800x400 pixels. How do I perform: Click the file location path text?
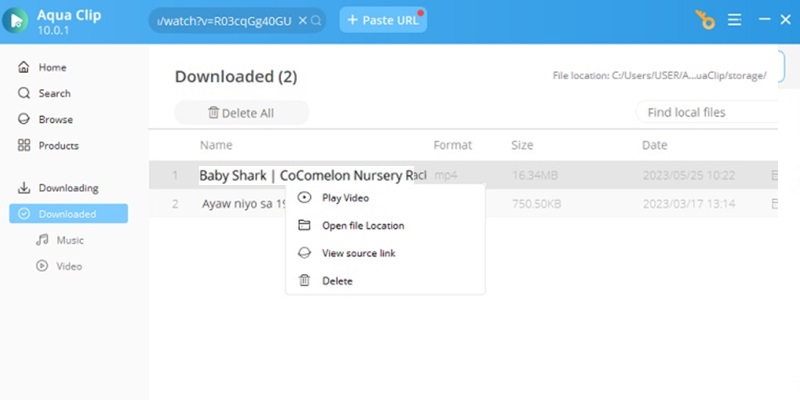[x=659, y=76]
